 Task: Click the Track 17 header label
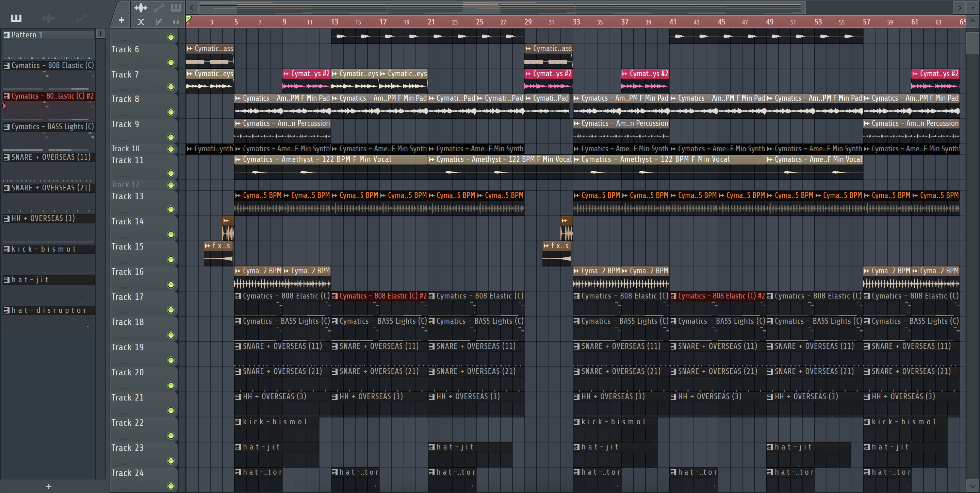(x=128, y=297)
